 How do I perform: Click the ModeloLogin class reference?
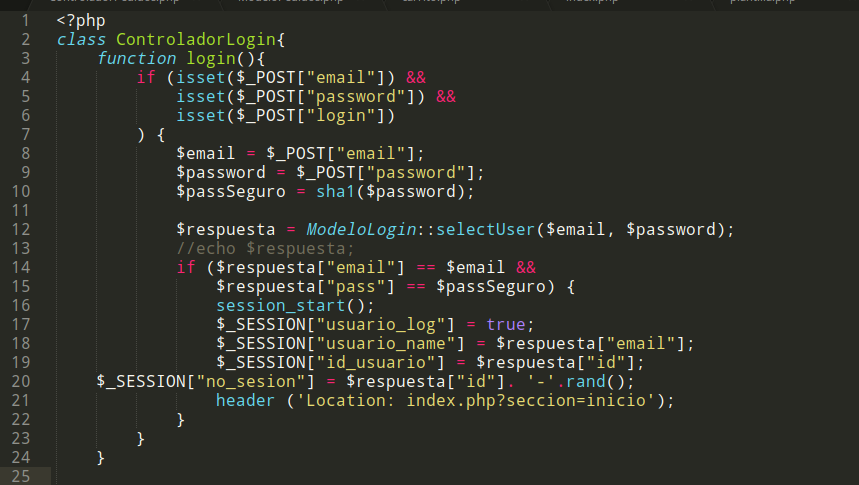pyautogui.click(x=361, y=230)
